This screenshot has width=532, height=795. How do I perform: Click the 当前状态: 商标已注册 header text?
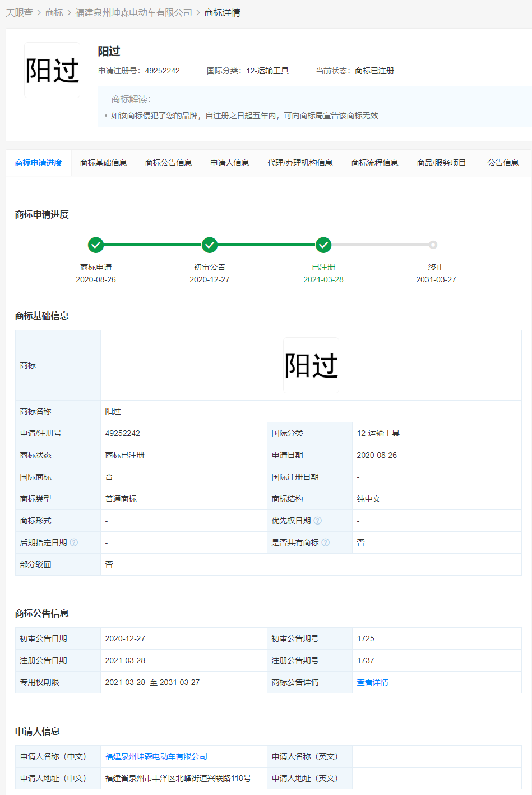[355, 71]
